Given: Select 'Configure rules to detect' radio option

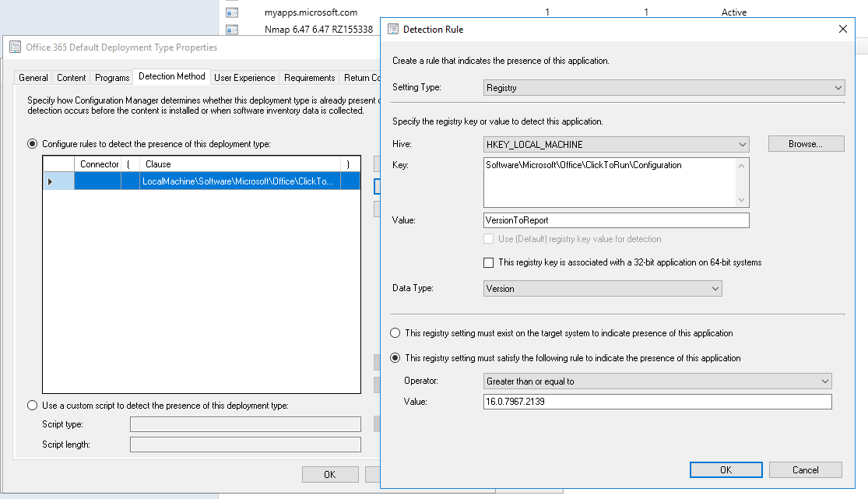Looking at the screenshot, I should tap(33, 144).
